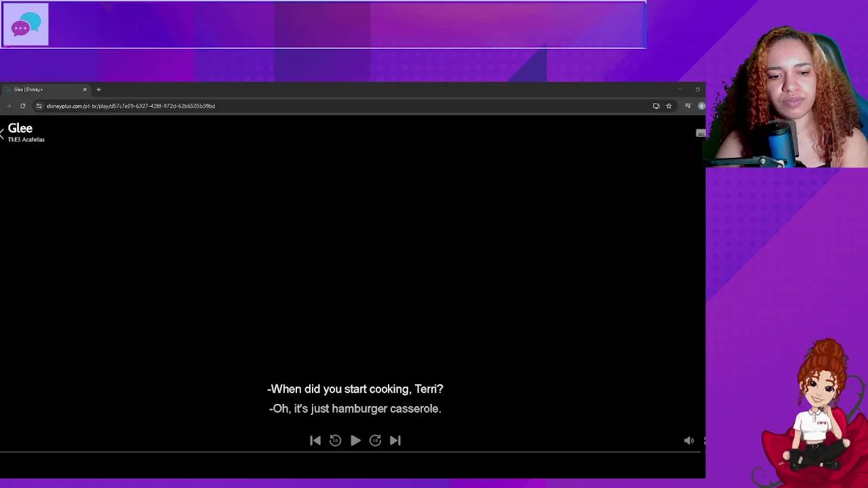Click subtitle 'When did you start cooking, Terri?'
The width and height of the screenshot is (868, 488).
[x=355, y=389]
